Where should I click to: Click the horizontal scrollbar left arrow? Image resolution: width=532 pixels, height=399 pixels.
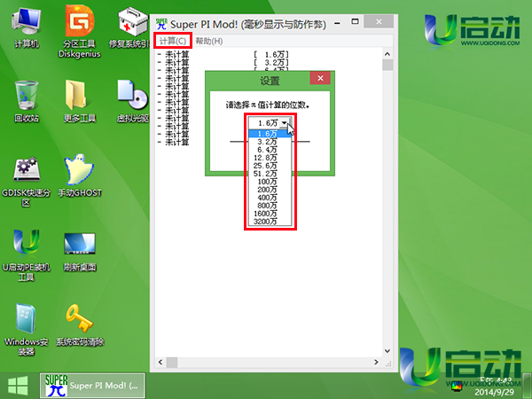coord(160,362)
